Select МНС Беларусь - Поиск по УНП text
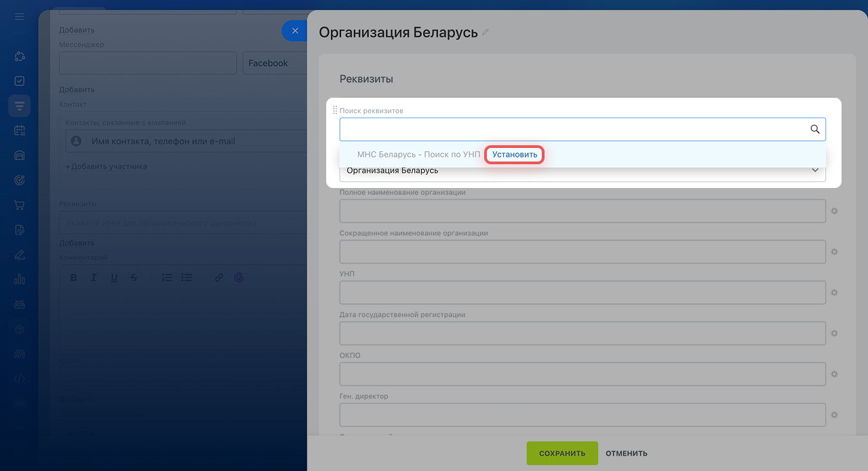868x471 pixels. pos(418,155)
